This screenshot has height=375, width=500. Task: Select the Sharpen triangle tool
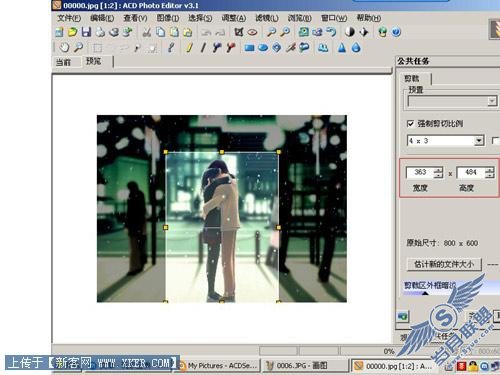(342, 48)
